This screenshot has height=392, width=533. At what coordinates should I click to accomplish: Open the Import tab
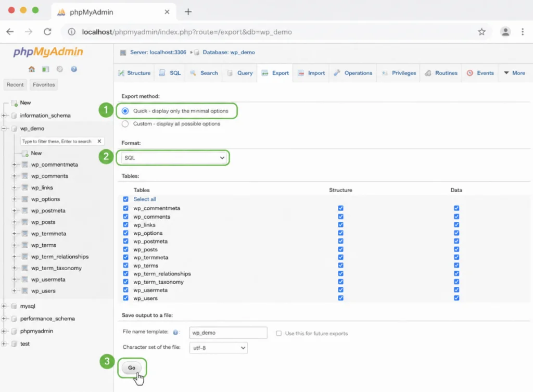pyautogui.click(x=311, y=73)
